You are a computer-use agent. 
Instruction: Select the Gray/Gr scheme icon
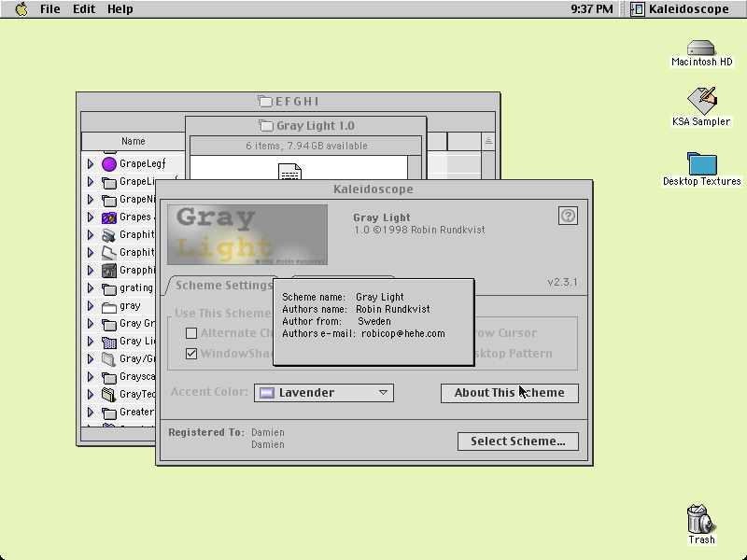[109, 359]
